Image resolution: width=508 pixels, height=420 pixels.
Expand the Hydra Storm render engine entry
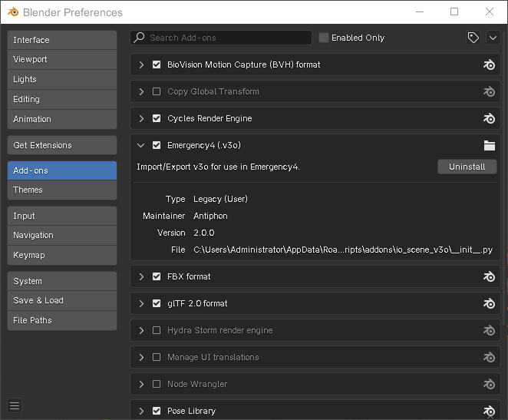point(141,330)
